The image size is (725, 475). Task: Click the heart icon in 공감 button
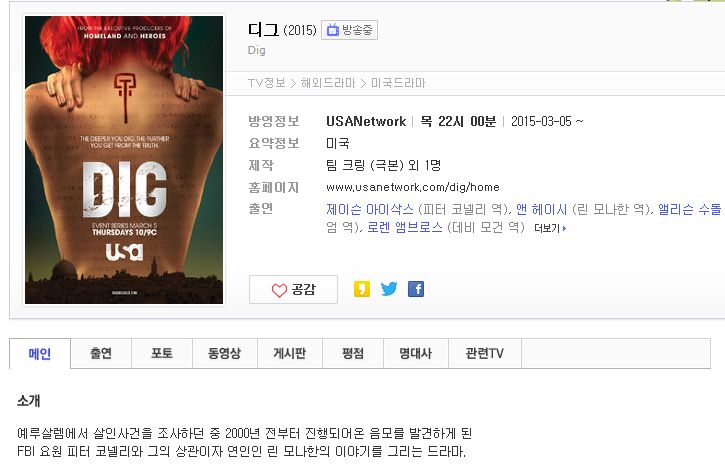pos(279,290)
